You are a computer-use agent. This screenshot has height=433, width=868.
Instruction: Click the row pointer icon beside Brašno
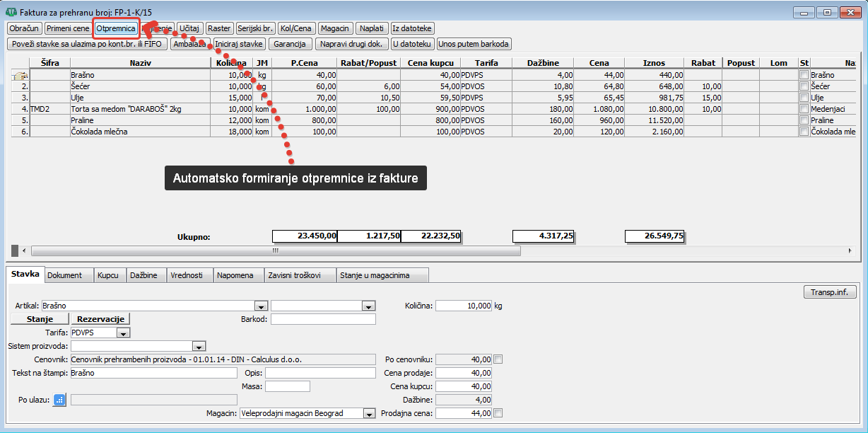click(20, 75)
